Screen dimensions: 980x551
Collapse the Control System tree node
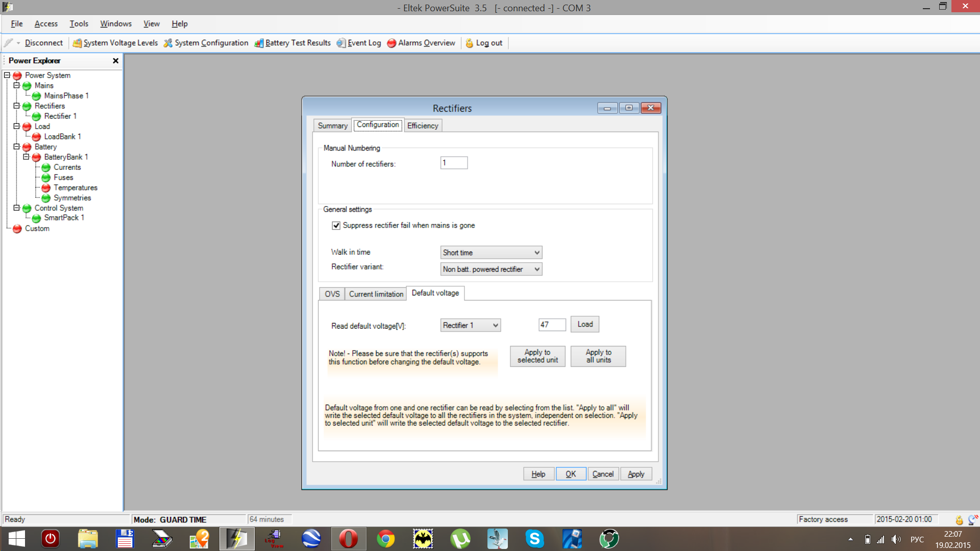pos(16,208)
